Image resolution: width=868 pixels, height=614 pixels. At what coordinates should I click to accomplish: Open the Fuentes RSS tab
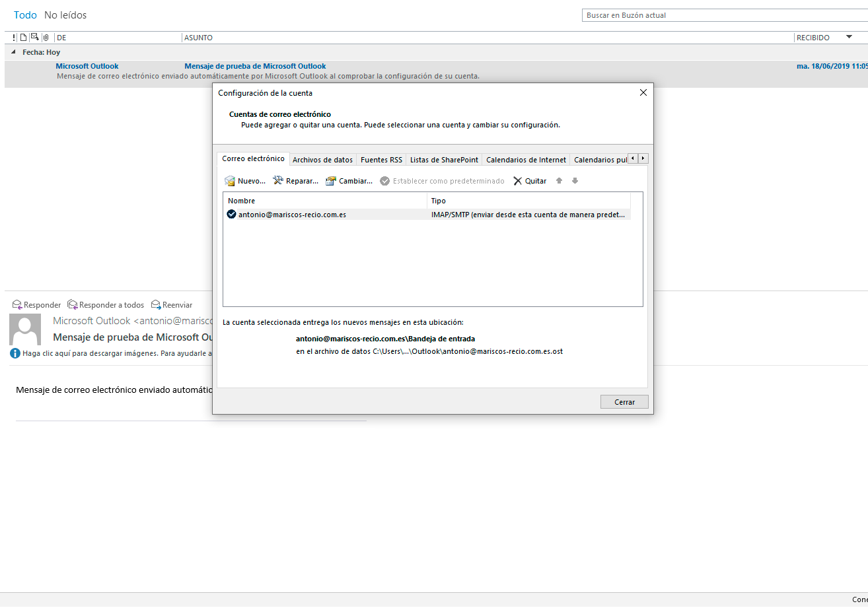click(x=381, y=160)
